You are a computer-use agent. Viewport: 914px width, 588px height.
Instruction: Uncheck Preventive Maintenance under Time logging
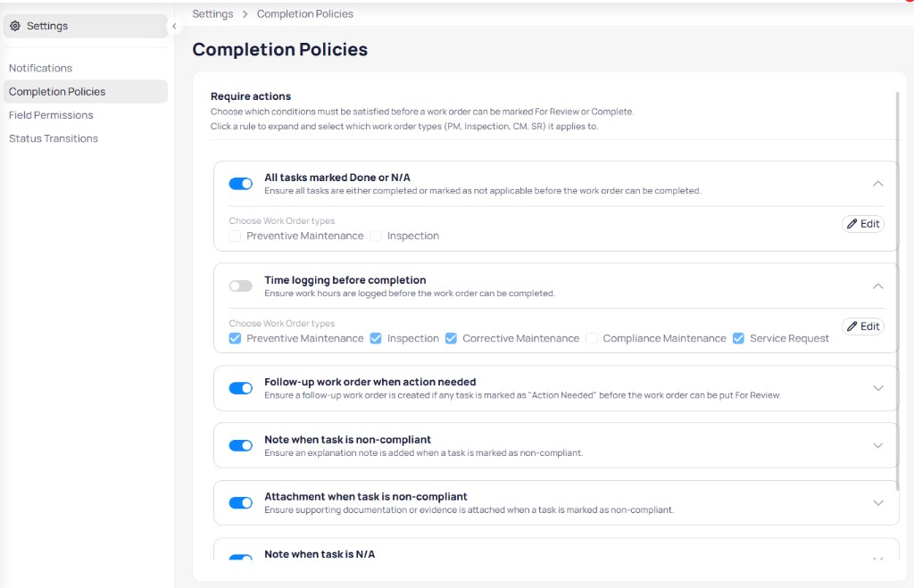(235, 338)
